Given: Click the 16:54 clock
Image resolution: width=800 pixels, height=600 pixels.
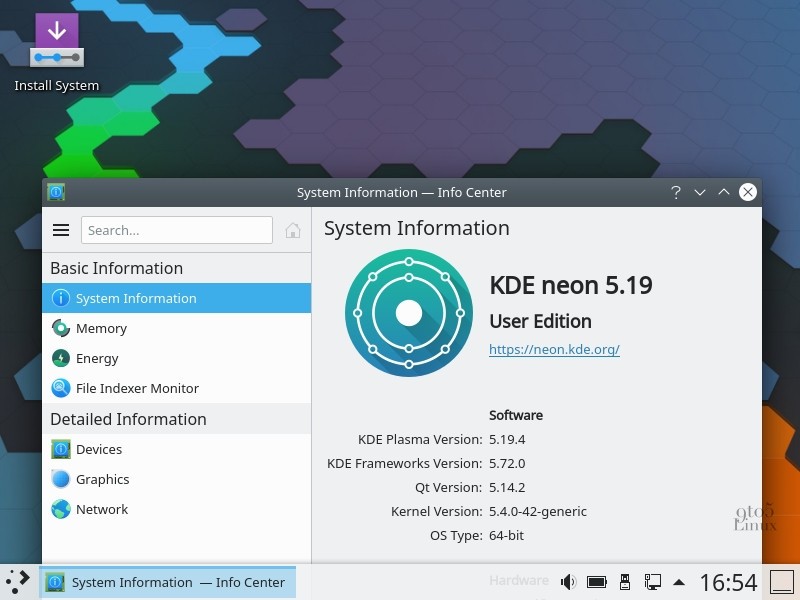Looking at the screenshot, I should 729,582.
